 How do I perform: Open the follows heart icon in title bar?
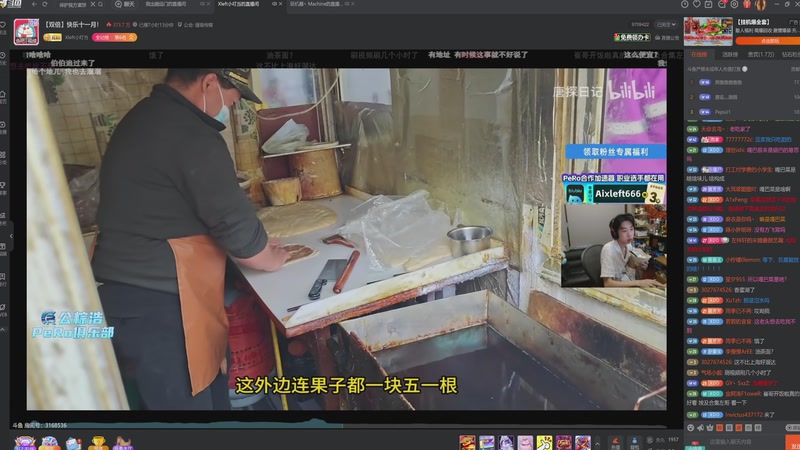tap(697, 4)
